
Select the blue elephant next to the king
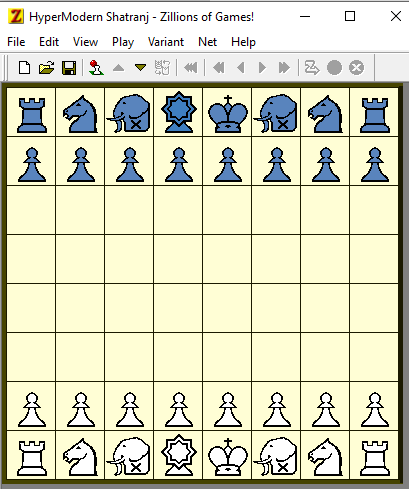276,113
